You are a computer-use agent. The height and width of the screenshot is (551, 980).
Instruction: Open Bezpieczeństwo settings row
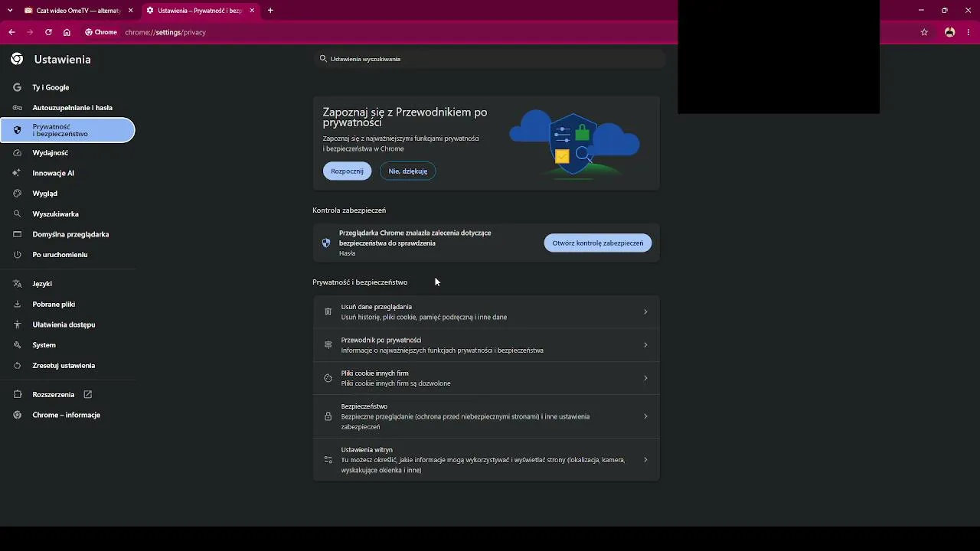(486, 416)
